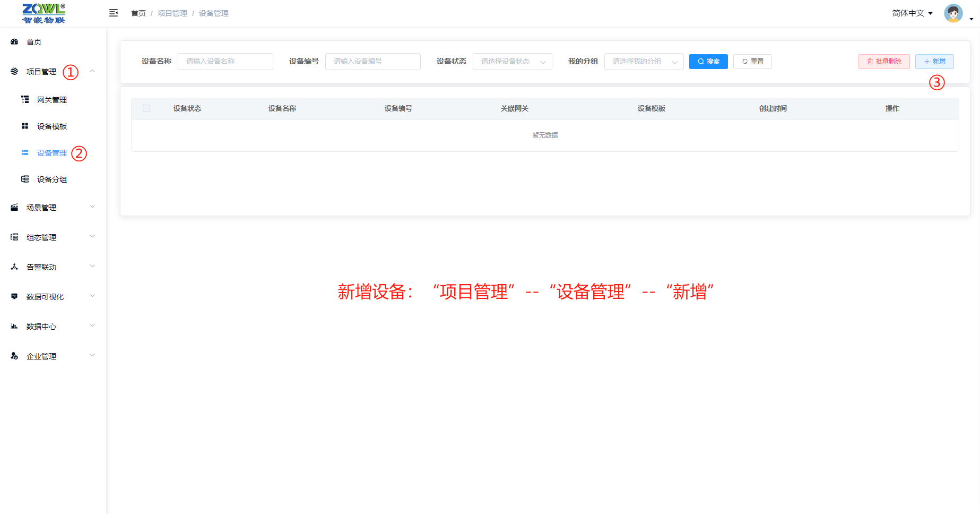Click the blue 搜索 search button
This screenshot has width=980, height=514.
pos(708,62)
